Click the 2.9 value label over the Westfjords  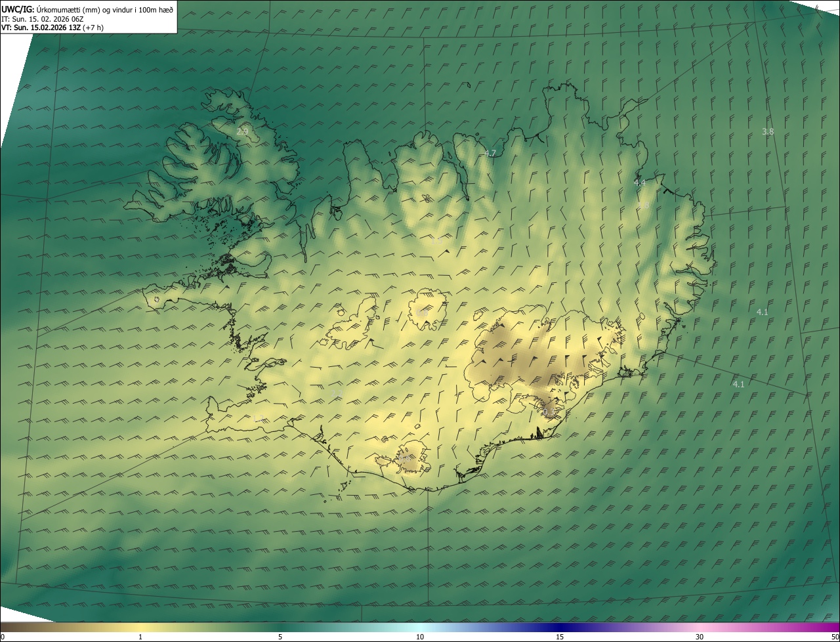point(242,132)
